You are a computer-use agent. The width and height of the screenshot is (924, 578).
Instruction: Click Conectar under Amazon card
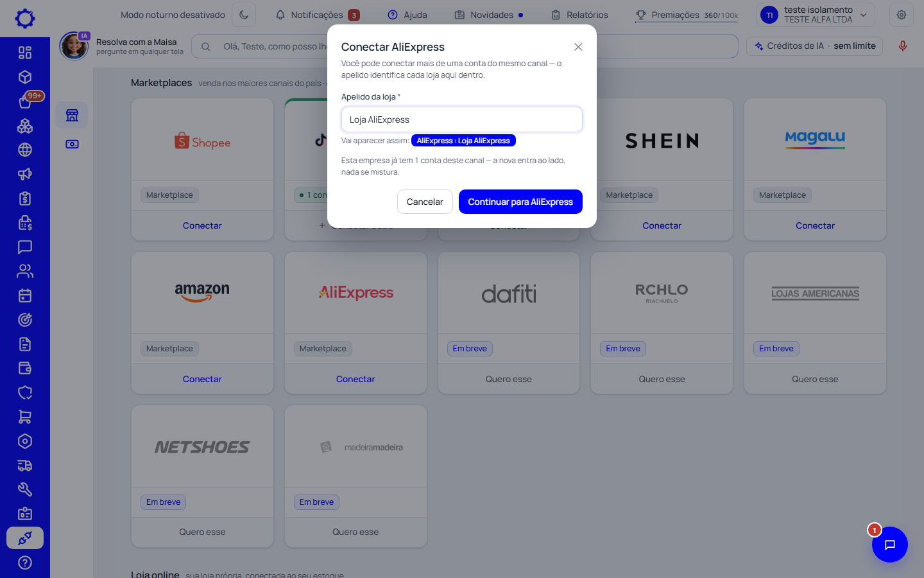202,379
